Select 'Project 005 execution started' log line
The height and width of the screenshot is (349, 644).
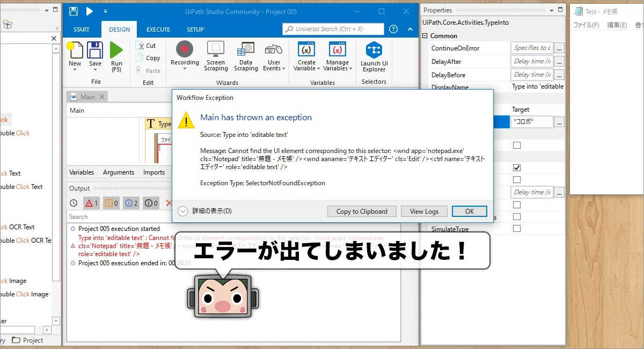pos(119,229)
